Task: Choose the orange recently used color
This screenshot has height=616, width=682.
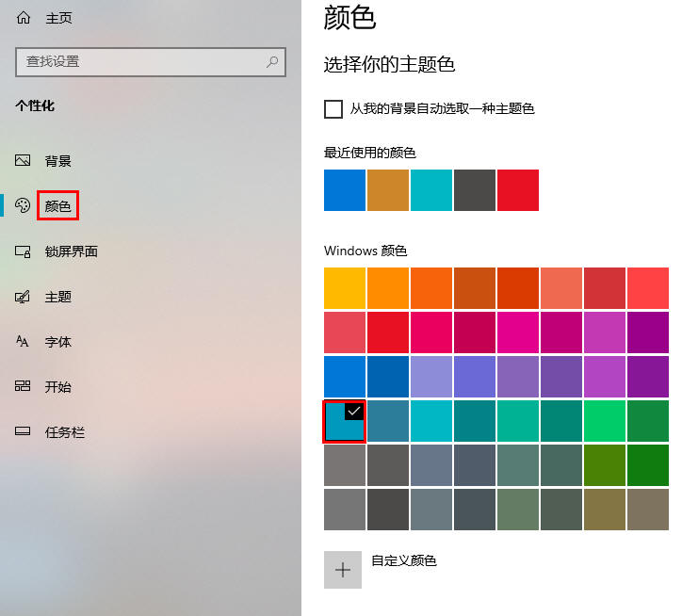Action: pyautogui.click(x=388, y=190)
